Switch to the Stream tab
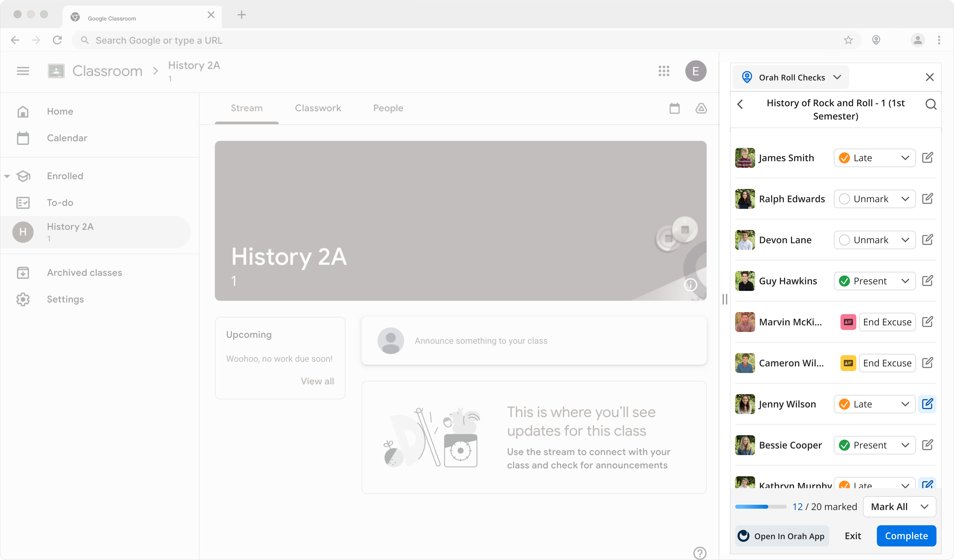 click(x=246, y=108)
